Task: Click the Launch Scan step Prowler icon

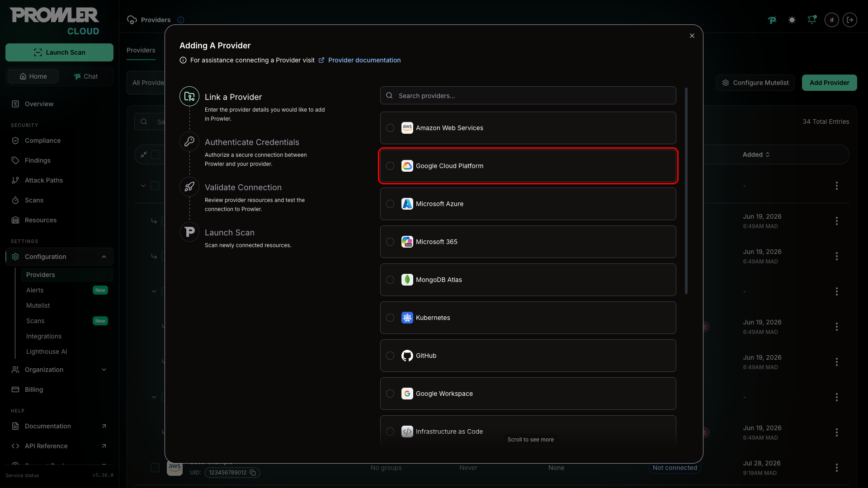Action: [x=189, y=232]
